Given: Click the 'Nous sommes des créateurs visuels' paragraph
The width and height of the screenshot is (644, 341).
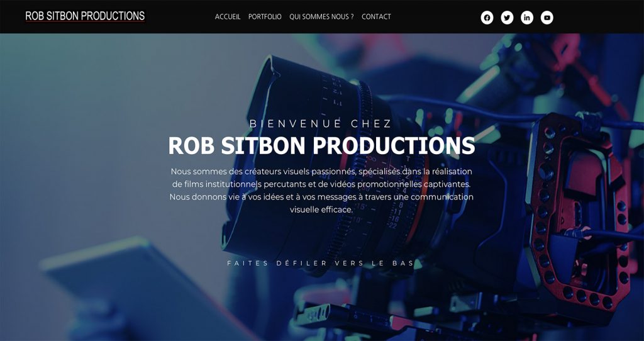Looking at the screenshot, I should point(321,190).
